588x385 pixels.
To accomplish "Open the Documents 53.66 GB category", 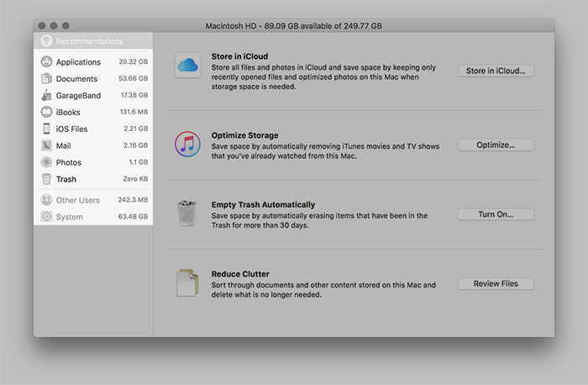I will 92,79.
